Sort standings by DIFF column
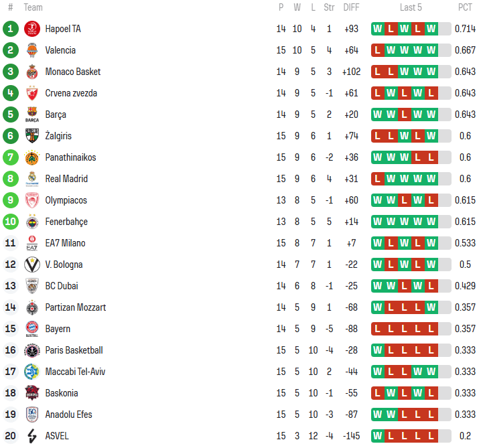 tap(351, 7)
